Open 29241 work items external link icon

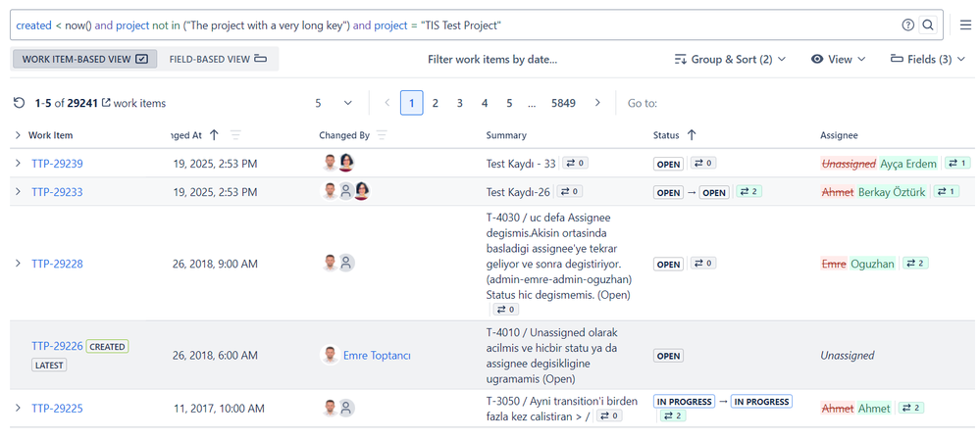coord(106,103)
